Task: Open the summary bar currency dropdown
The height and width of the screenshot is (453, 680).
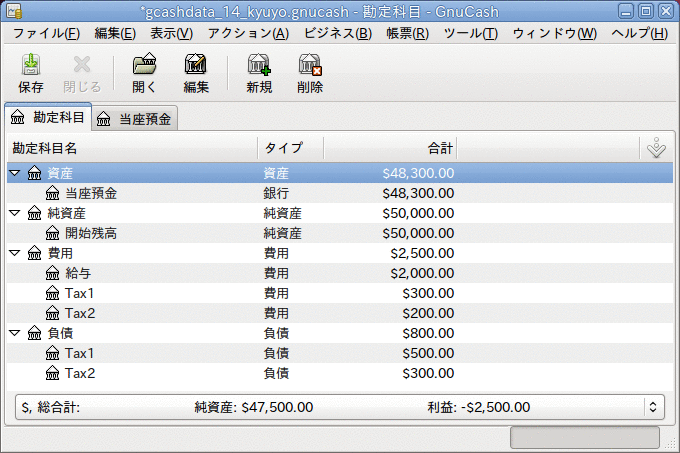Action: 654,407
